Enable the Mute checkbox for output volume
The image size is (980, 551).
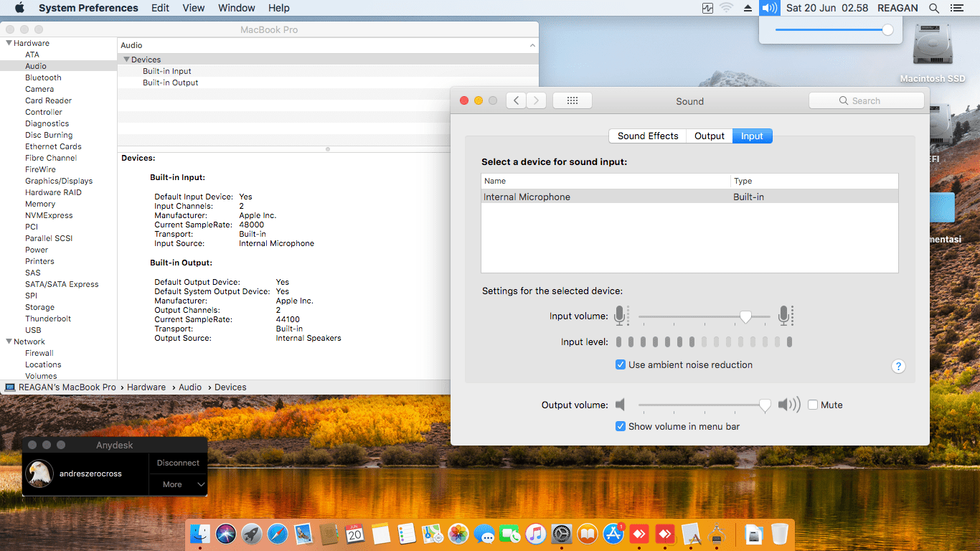[x=813, y=405]
